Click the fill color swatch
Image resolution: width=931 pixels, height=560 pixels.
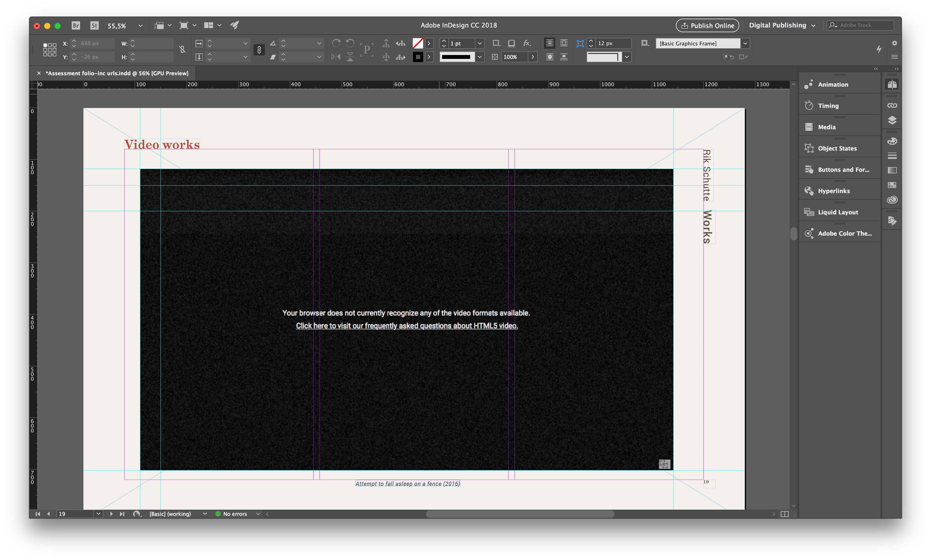(x=418, y=43)
